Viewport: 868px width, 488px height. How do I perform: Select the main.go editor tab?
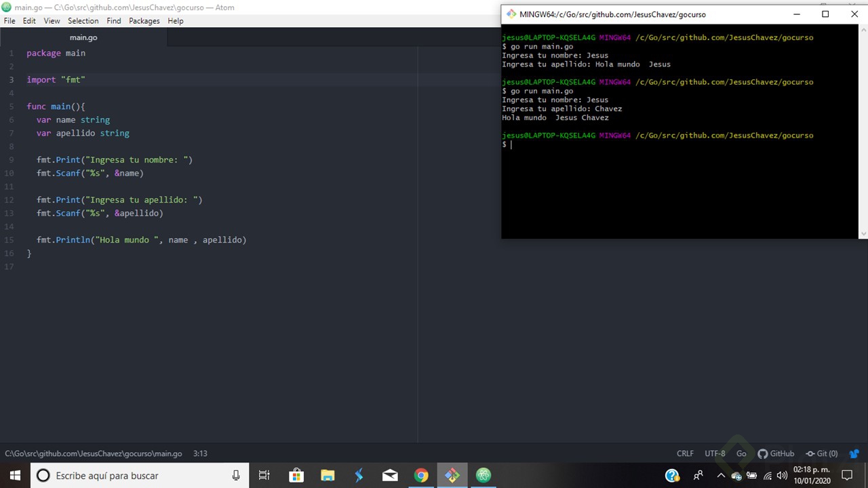(83, 37)
